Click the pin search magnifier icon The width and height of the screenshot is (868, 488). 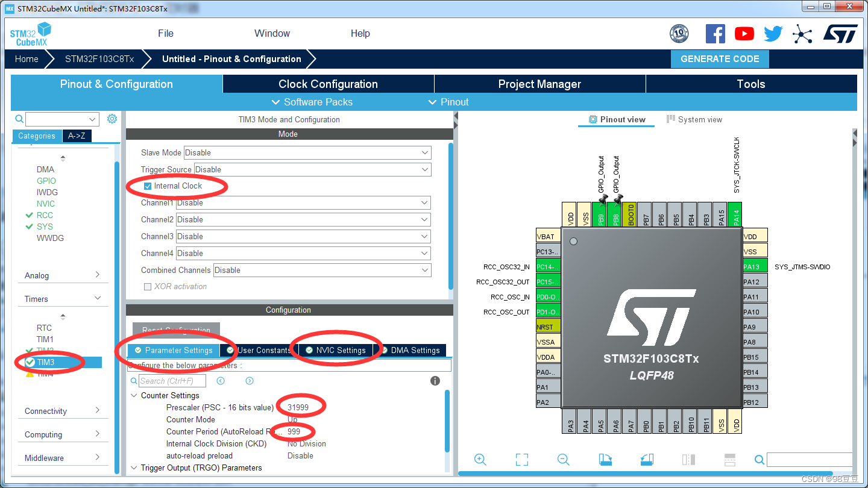(759, 460)
